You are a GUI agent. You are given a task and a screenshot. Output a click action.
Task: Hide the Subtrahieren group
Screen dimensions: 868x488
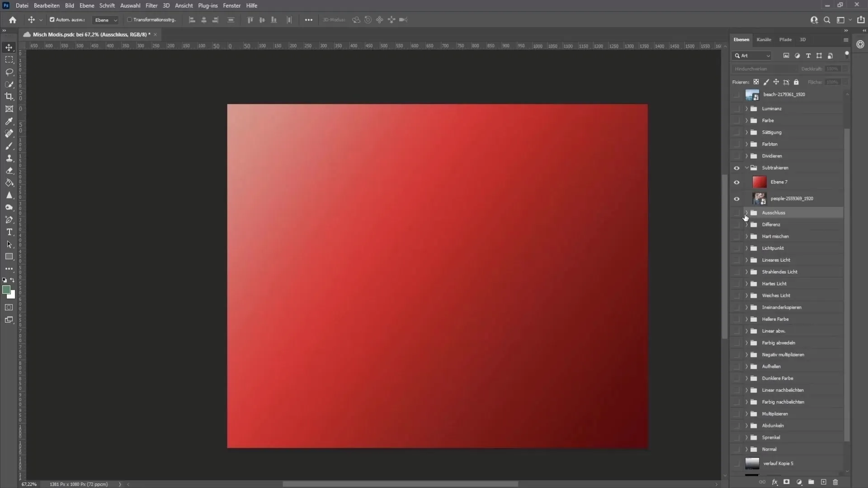click(x=736, y=168)
